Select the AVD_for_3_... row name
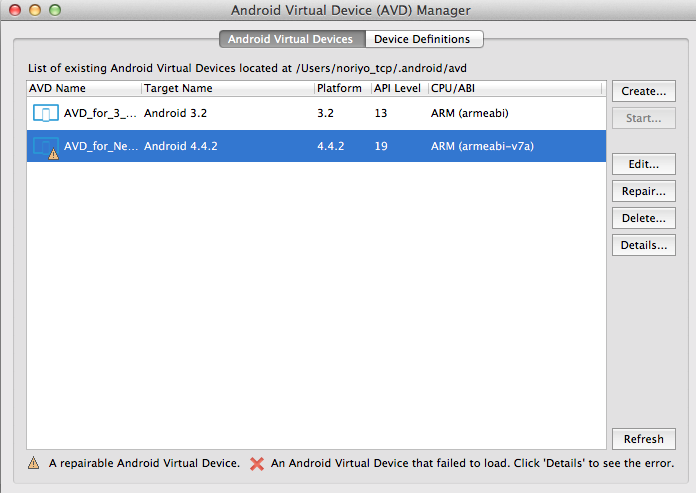This screenshot has height=493, width=696. [x=100, y=113]
